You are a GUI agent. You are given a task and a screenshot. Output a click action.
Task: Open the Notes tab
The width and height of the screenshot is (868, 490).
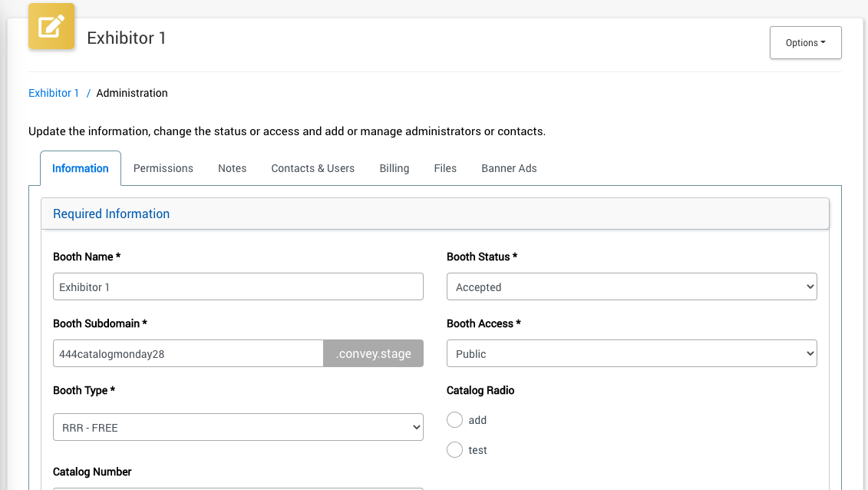coord(232,168)
